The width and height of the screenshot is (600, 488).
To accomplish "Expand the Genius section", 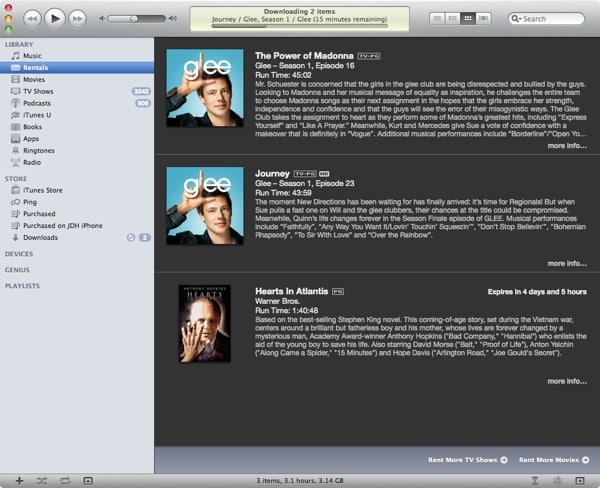I will click(x=17, y=270).
